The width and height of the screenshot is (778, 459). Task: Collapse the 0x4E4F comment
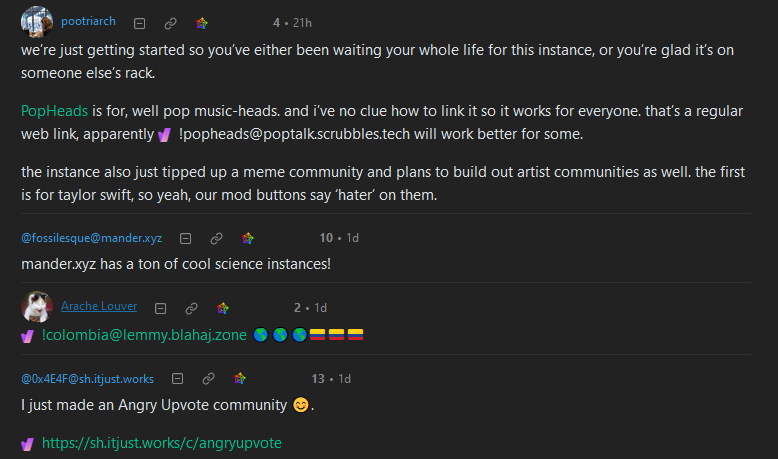click(178, 379)
